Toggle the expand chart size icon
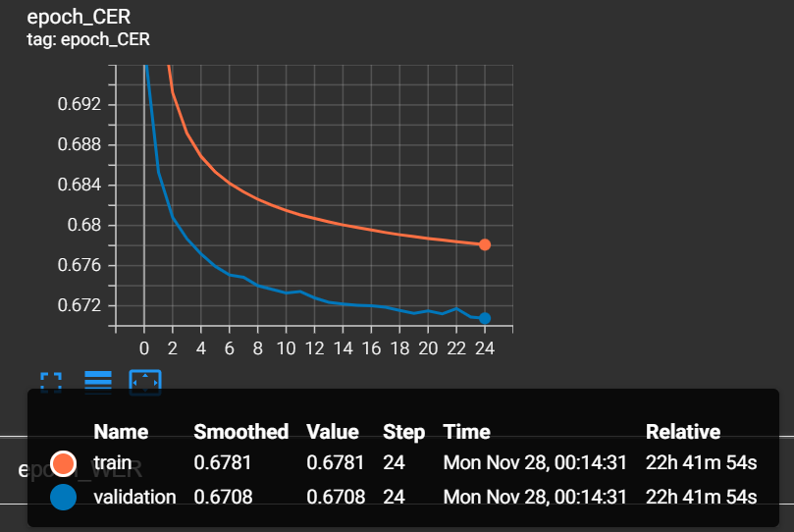The height and width of the screenshot is (532, 794). pos(51,382)
